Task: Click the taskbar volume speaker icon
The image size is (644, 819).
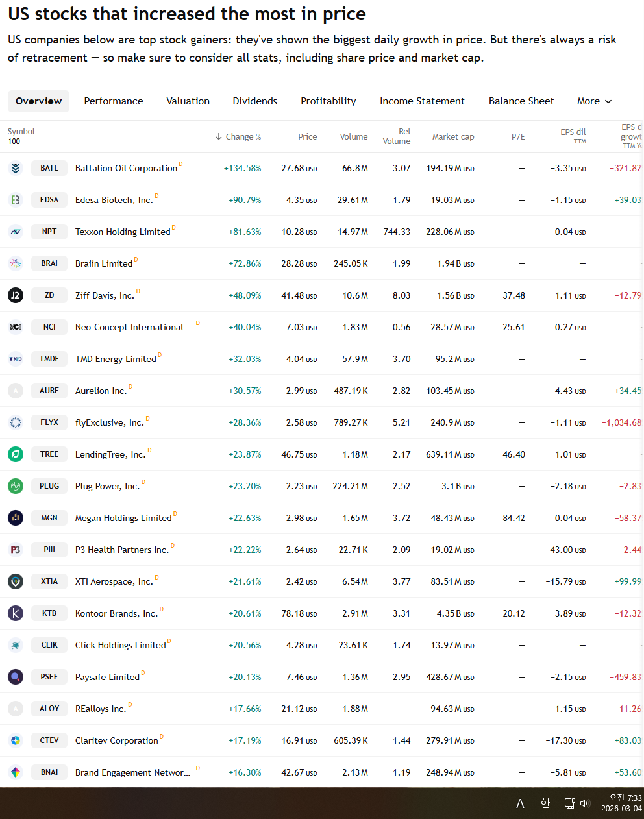Action: tap(584, 803)
